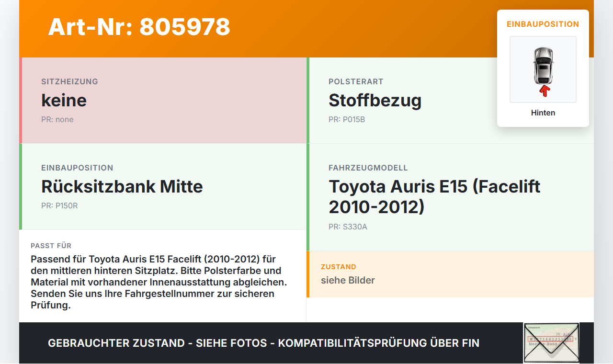
Task: Click 'PR: none' code text
Action: (x=57, y=119)
